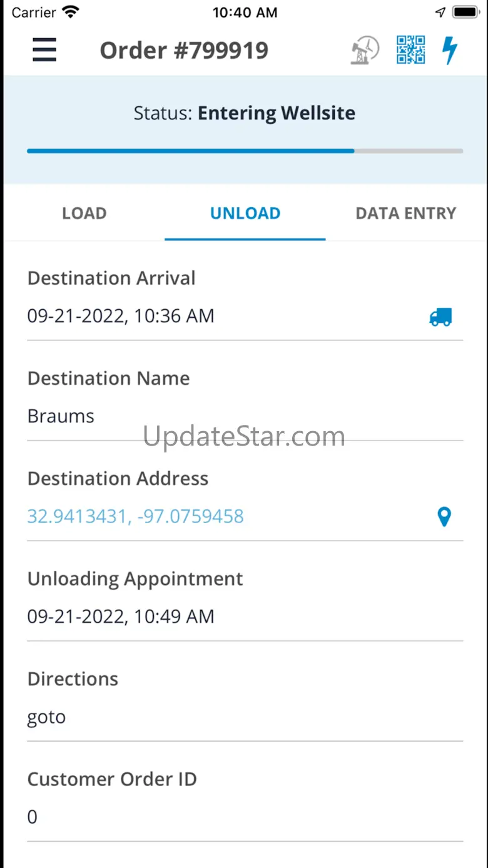Tap the battery icon in status bar
Image resolution: width=488 pixels, height=868 pixels.
pos(465,12)
